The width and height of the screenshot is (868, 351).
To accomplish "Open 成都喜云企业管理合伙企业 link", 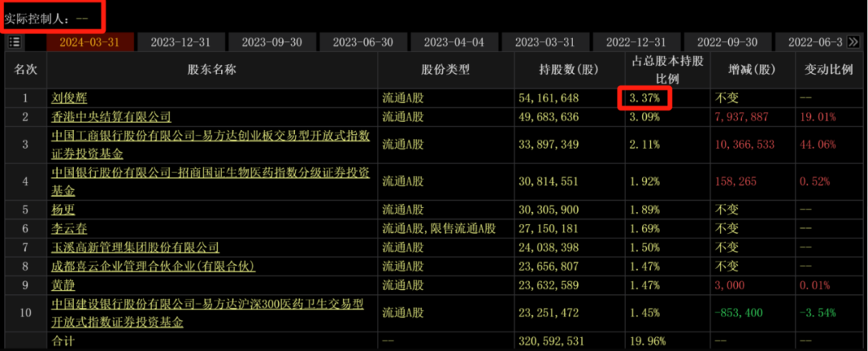I will [154, 267].
